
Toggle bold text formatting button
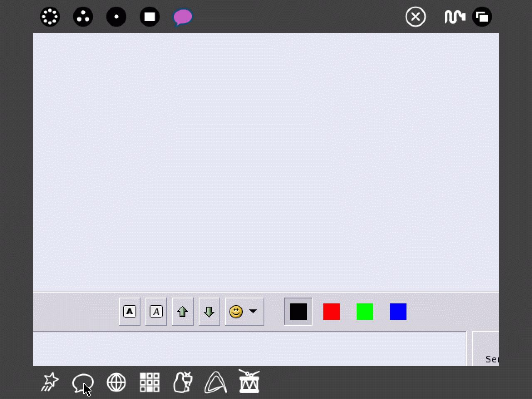point(130,312)
